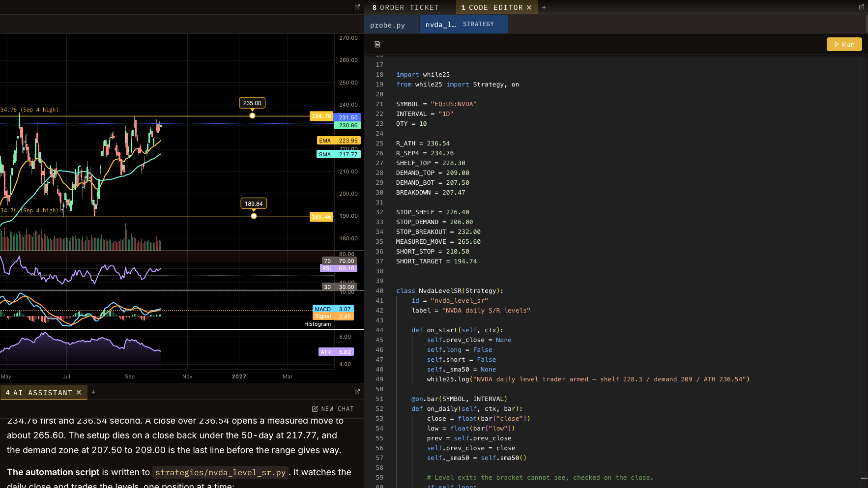This screenshot has width=868, height=488.
Task: Select the MACD indicator label
Action: pos(323,309)
